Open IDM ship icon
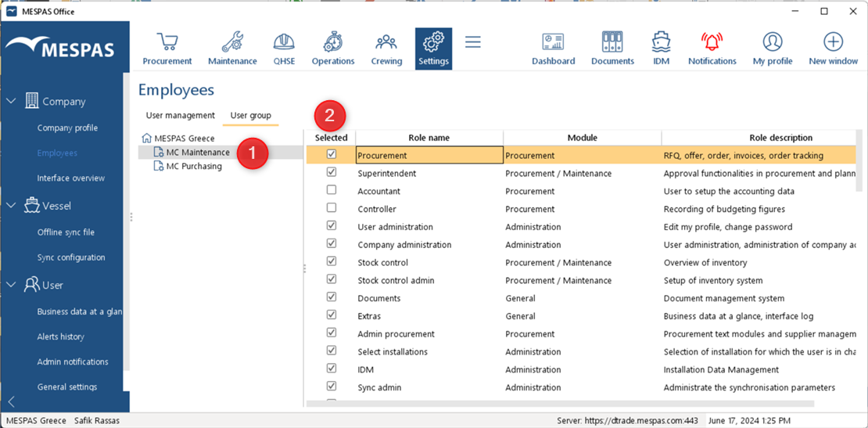 [661, 42]
